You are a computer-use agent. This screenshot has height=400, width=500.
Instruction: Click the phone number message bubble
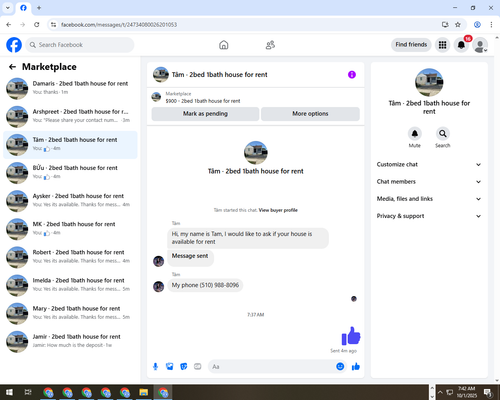[x=205, y=285]
